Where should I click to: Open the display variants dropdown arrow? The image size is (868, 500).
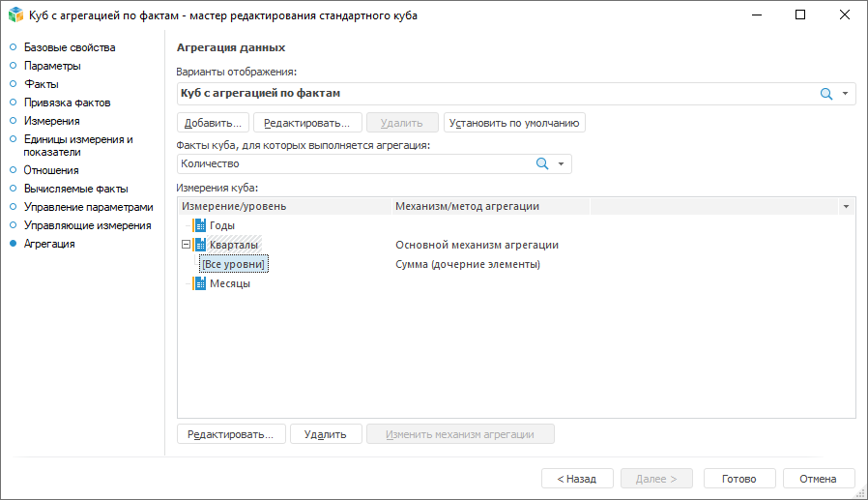845,94
